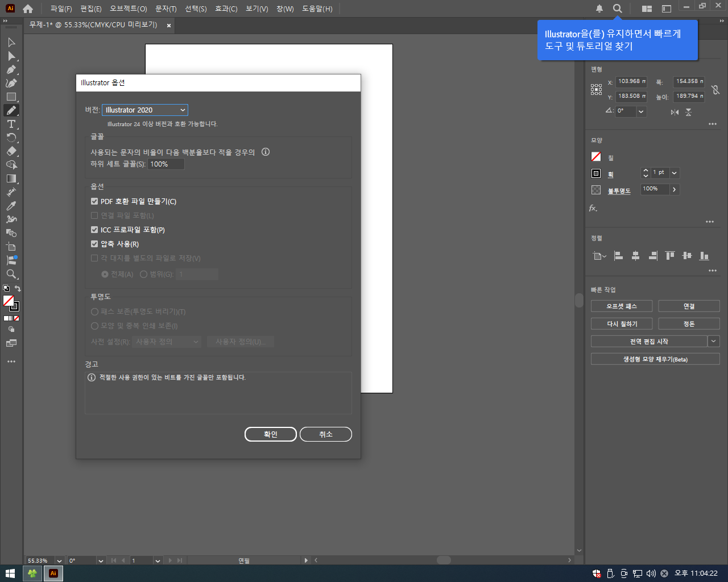Open the 사전 설정 dropdown

click(x=167, y=342)
